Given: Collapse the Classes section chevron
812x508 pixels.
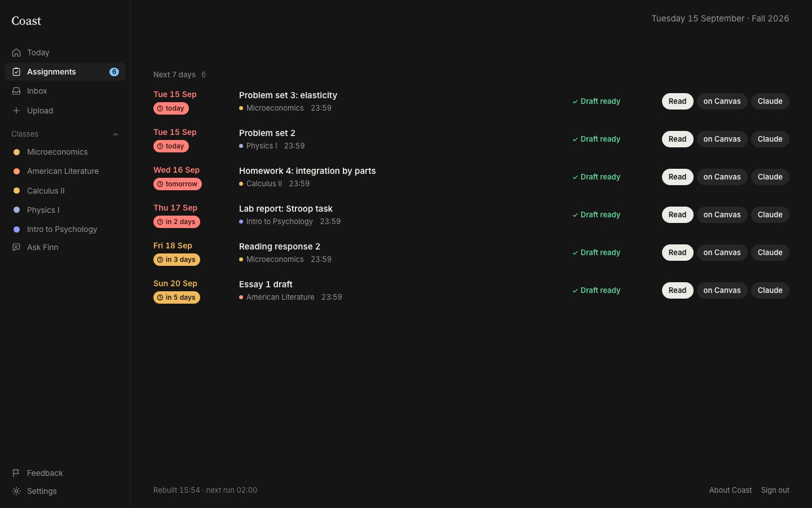Looking at the screenshot, I should [116, 134].
